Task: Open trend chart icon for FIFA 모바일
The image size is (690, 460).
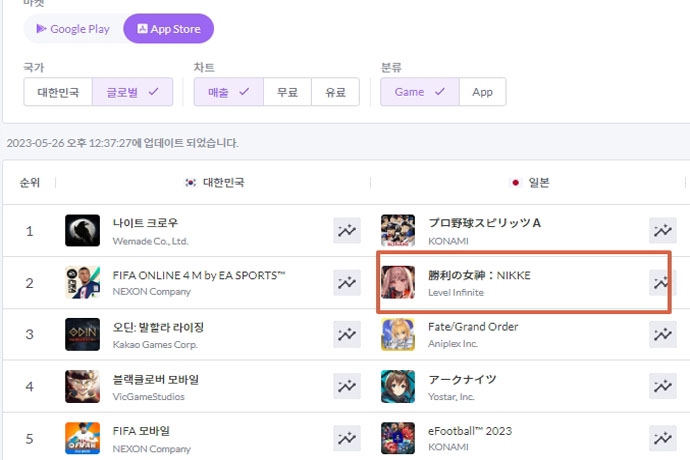Action: (x=346, y=438)
